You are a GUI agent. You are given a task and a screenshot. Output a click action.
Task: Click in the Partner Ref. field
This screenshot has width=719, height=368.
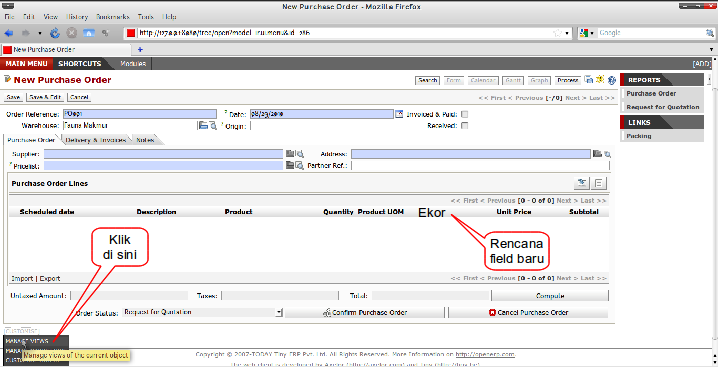pos(481,165)
